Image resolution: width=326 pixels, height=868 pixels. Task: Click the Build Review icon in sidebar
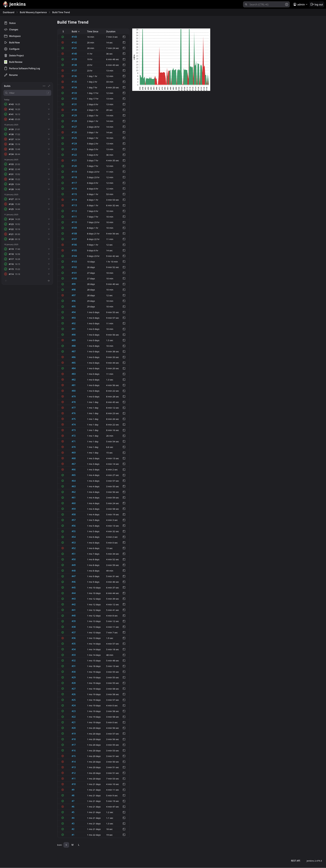tap(6, 62)
